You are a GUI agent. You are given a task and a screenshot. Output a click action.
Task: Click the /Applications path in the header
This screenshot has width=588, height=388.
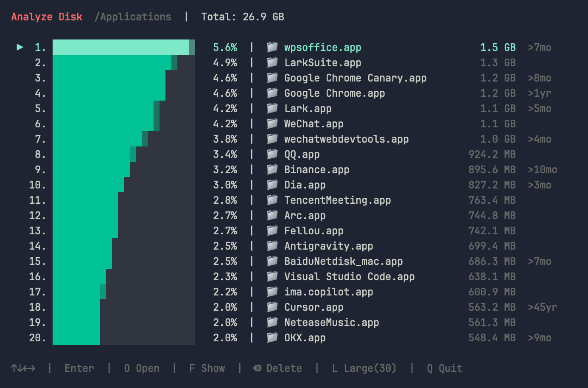tap(133, 17)
